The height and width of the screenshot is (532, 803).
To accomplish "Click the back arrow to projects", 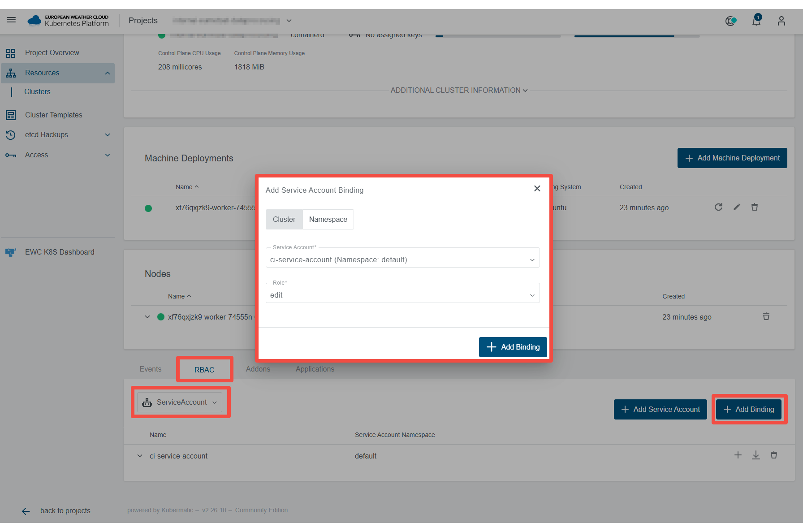I will click(x=26, y=511).
